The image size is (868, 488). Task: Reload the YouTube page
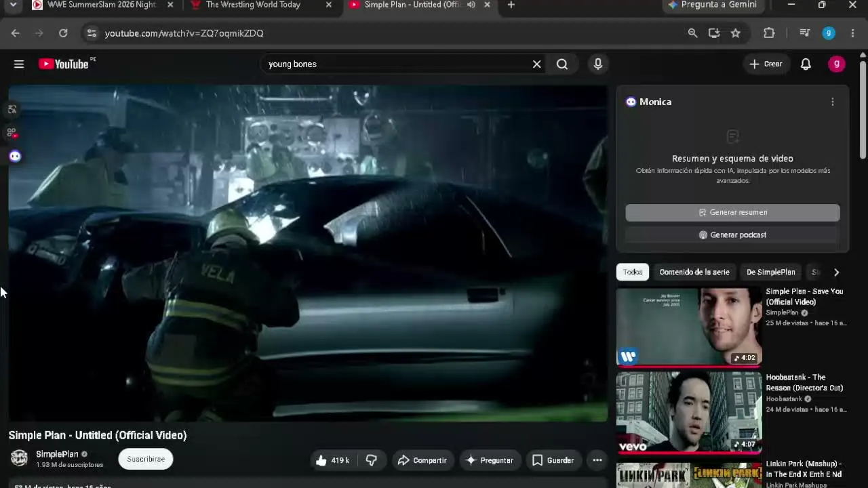tap(63, 33)
